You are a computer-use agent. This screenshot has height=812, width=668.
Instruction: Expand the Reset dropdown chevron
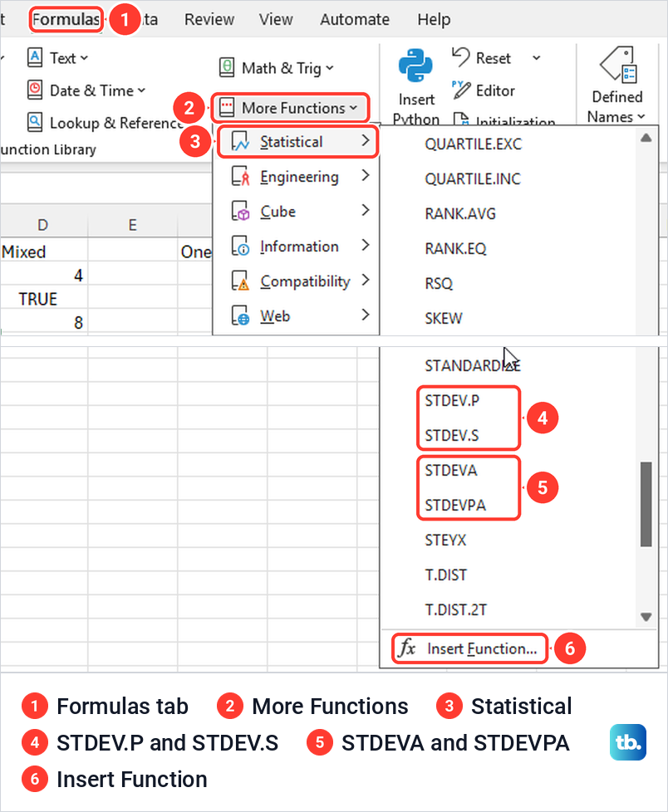537,57
